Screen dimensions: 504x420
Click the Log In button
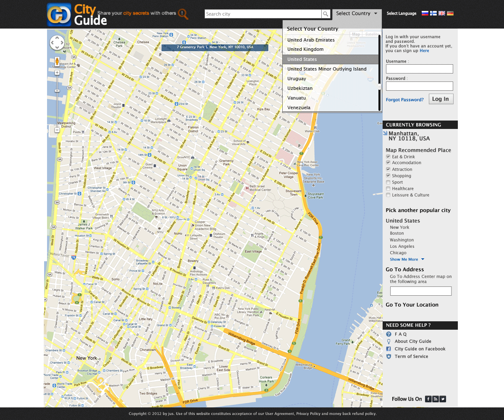441,99
